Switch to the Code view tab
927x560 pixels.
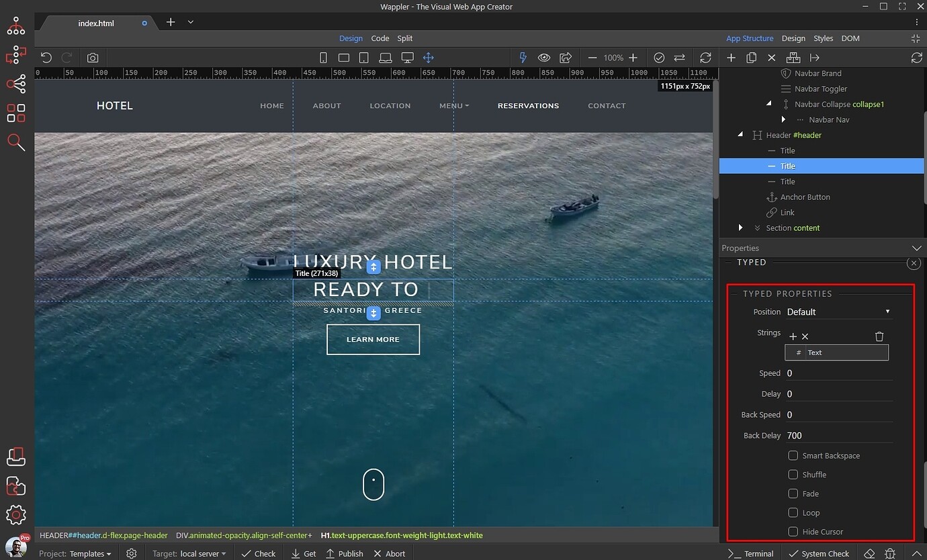380,38
